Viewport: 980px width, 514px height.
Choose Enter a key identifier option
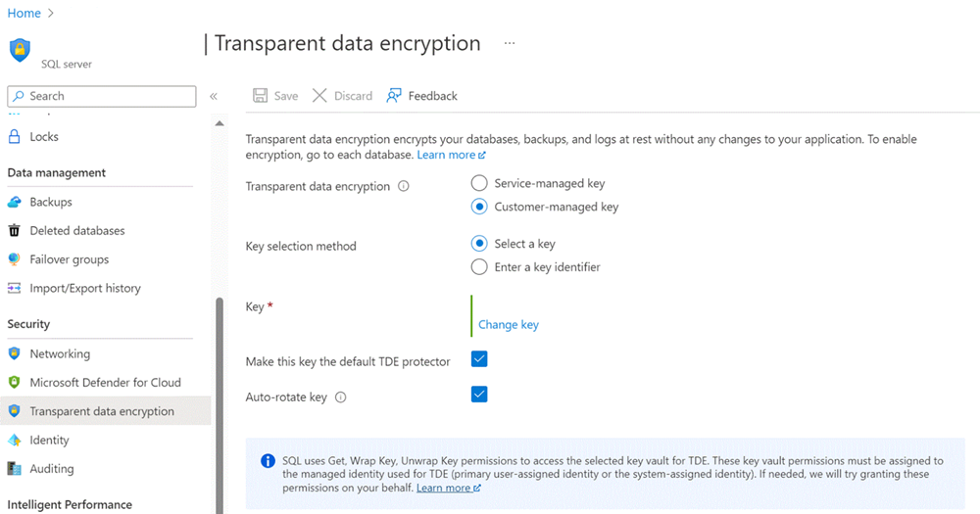(x=479, y=267)
